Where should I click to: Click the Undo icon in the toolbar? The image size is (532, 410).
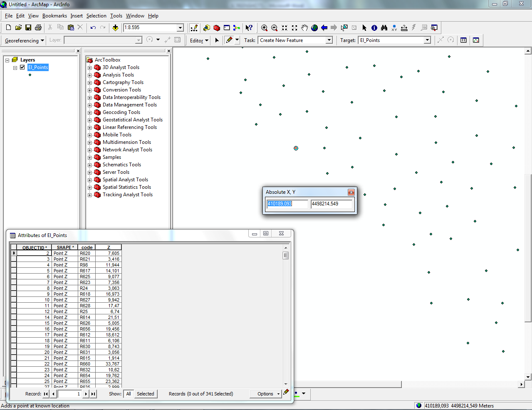click(93, 27)
